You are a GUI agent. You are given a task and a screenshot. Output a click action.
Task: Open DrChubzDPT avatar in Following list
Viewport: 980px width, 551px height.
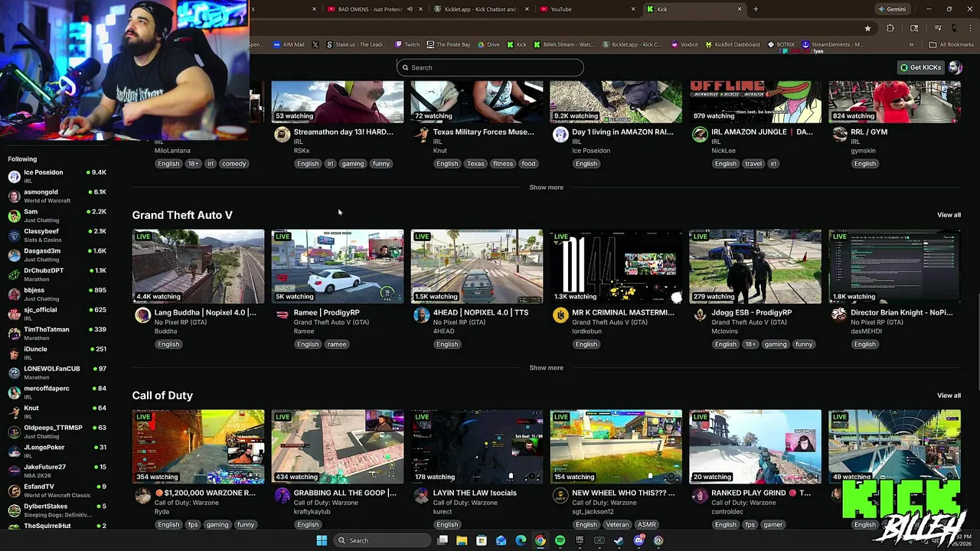14,275
